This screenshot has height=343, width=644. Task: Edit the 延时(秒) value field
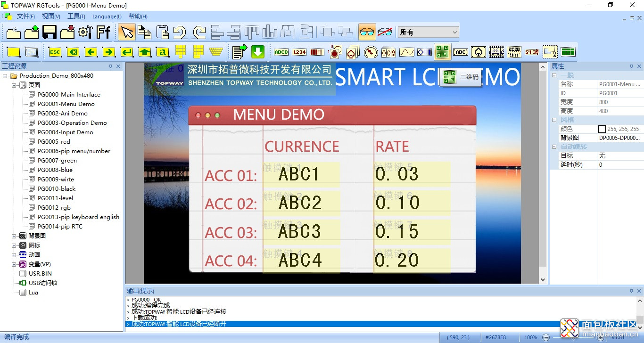point(620,165)
